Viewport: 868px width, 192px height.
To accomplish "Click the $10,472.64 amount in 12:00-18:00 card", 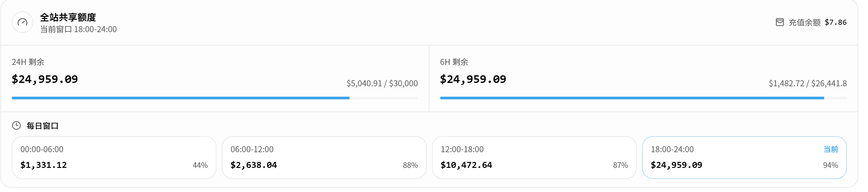I will 467,165.
